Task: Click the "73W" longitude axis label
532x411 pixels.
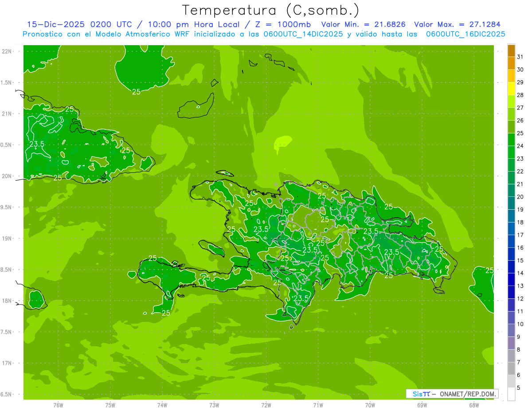Action: (214, 405)
